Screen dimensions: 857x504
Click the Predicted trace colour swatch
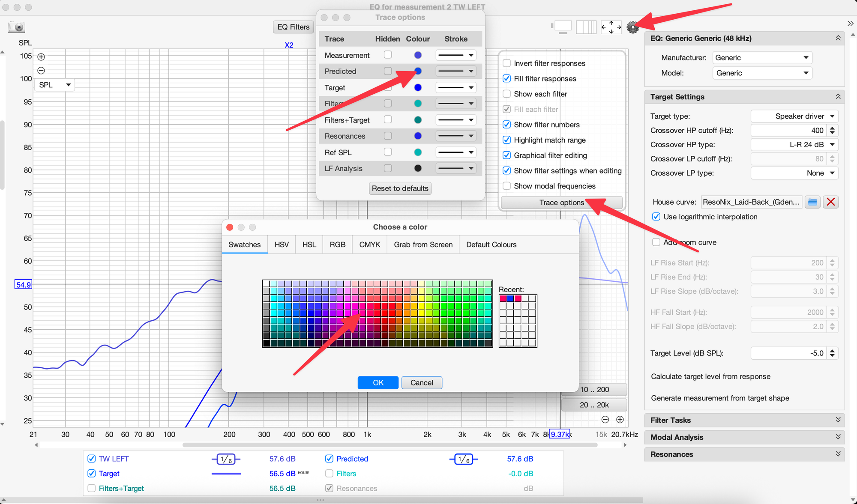[418, 71]
